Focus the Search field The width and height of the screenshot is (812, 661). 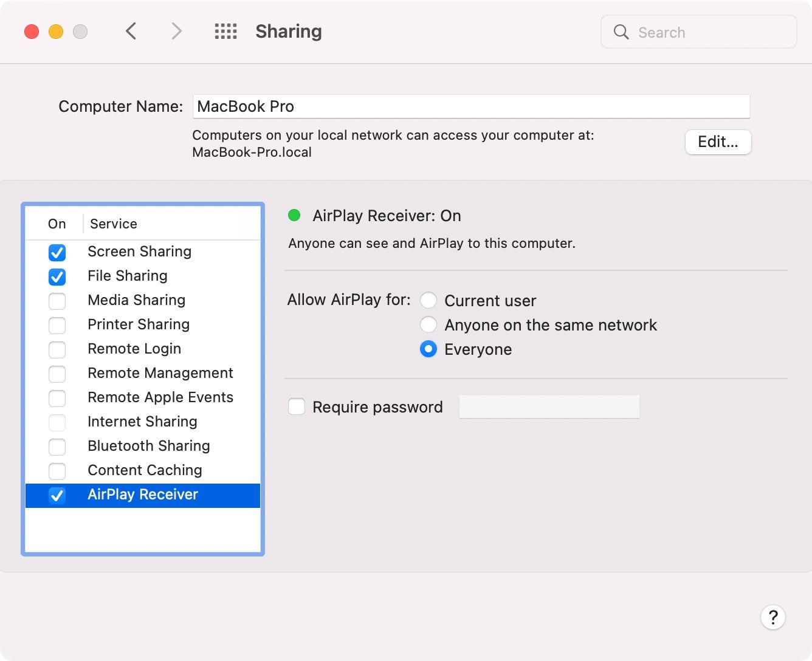pos(698,32)
